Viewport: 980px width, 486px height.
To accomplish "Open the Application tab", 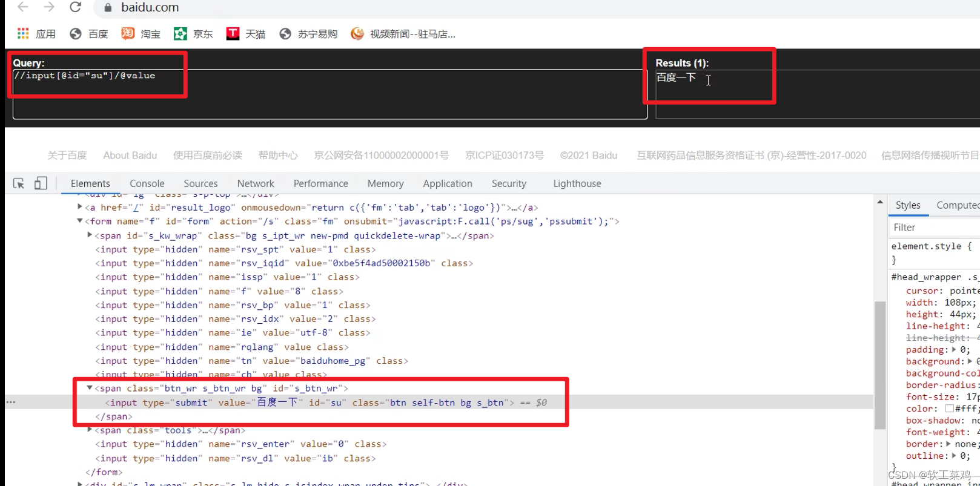I will pos(448,183).
